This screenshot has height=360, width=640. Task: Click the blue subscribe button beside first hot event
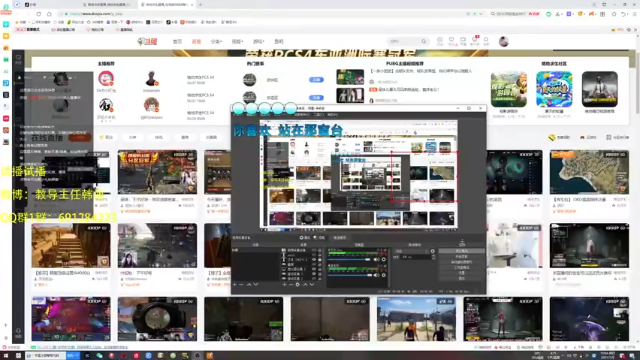316,80
